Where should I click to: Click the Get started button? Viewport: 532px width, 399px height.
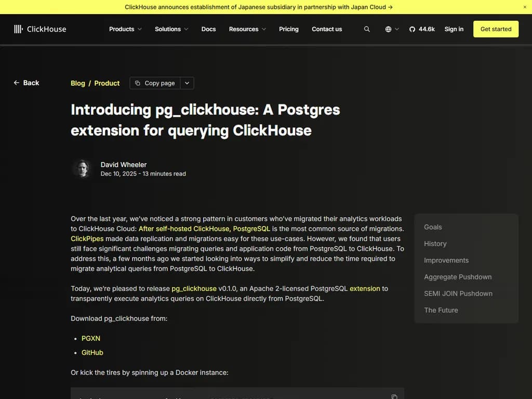(495, 29)
